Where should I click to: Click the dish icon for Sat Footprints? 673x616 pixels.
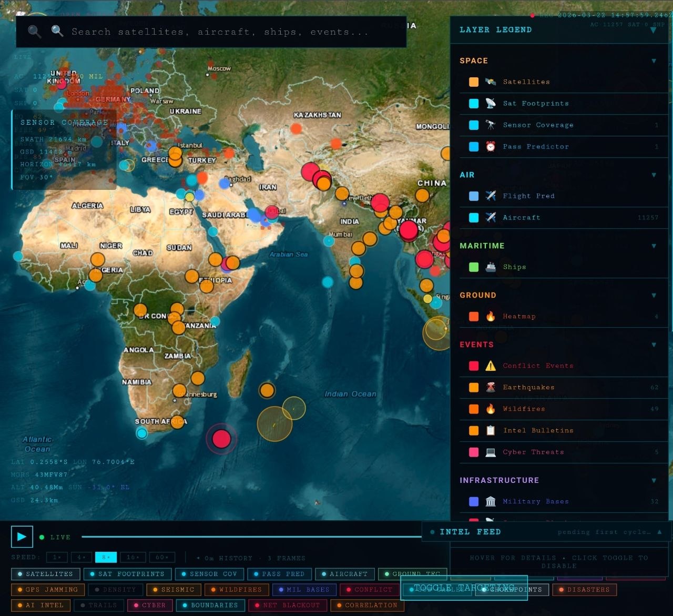(x=490, y=103)
